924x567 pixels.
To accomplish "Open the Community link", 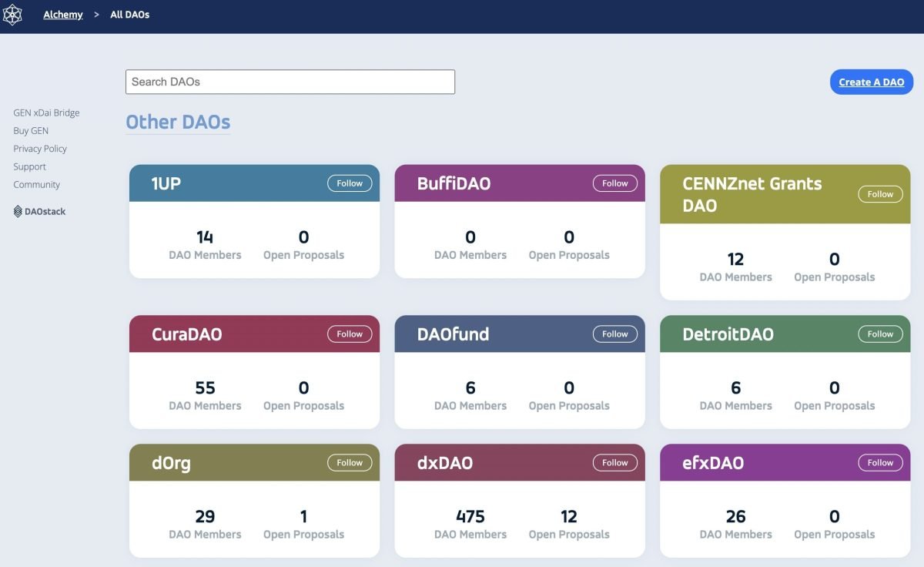I will (36, 185).
